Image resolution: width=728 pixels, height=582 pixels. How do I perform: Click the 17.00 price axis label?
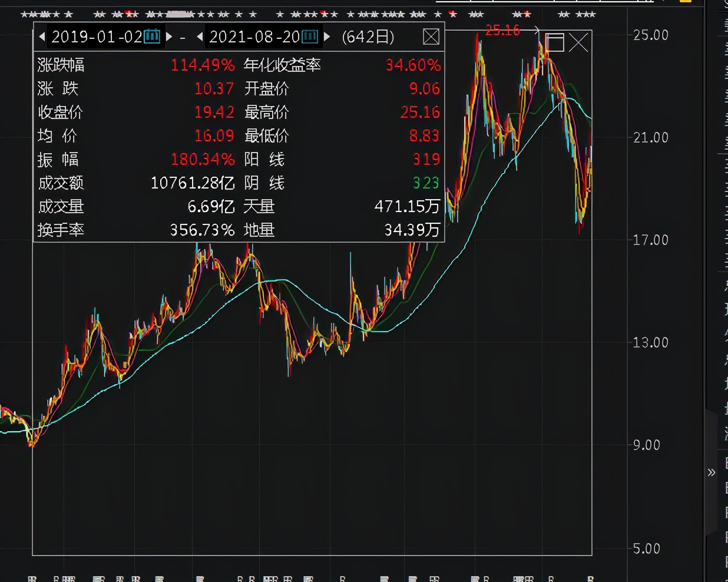point(650,240)
